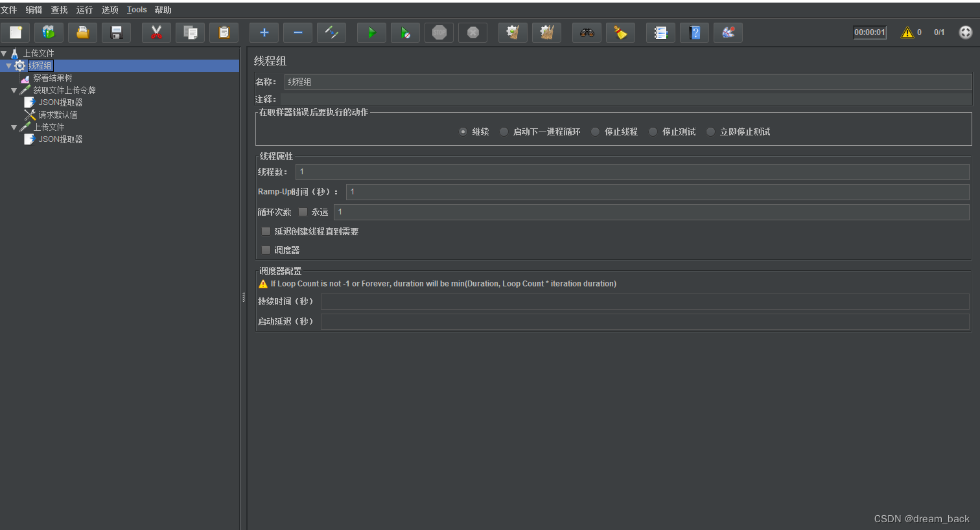The image size is (980, 530).
Task: Open the 运行 menu
Action: tap(84, 10)
